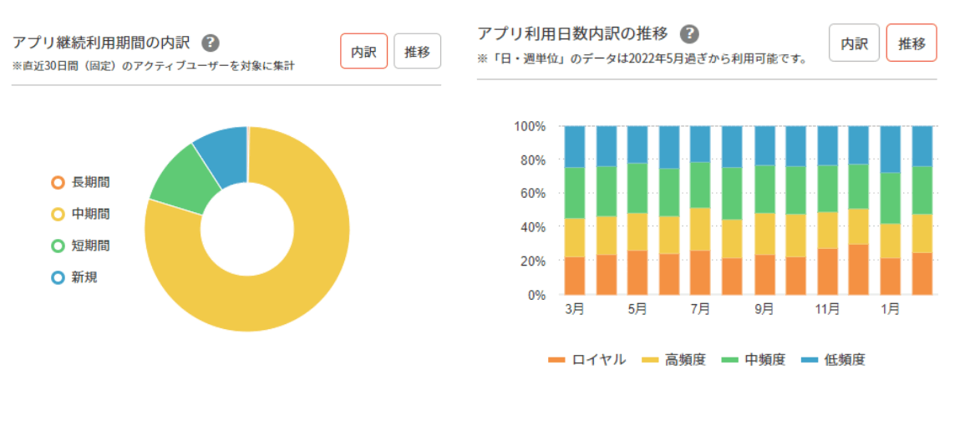
Task: Select 内訳 tab for usage days chart
Action: coord(854,43)
